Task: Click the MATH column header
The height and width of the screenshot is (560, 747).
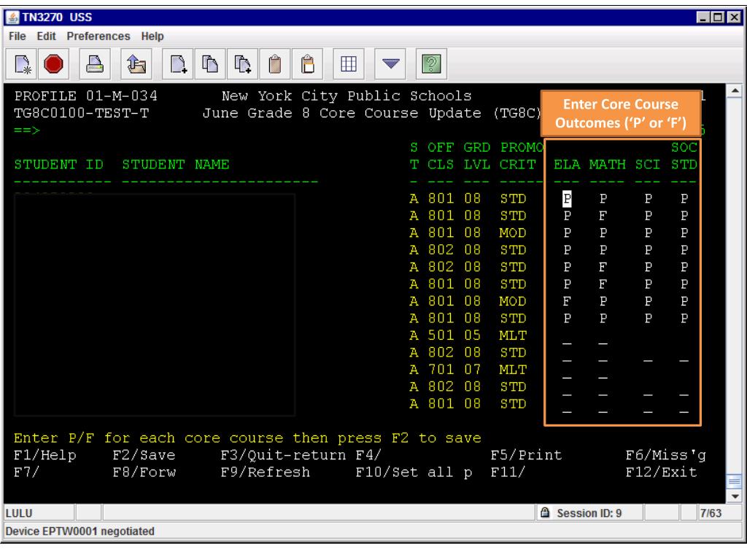Action: coord(608,165)
